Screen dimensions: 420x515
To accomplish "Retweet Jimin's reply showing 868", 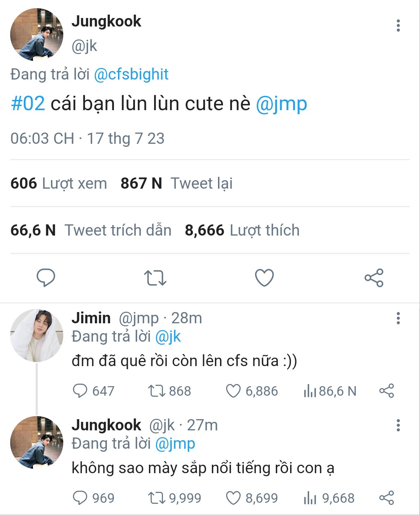I will tap(156, 391).
